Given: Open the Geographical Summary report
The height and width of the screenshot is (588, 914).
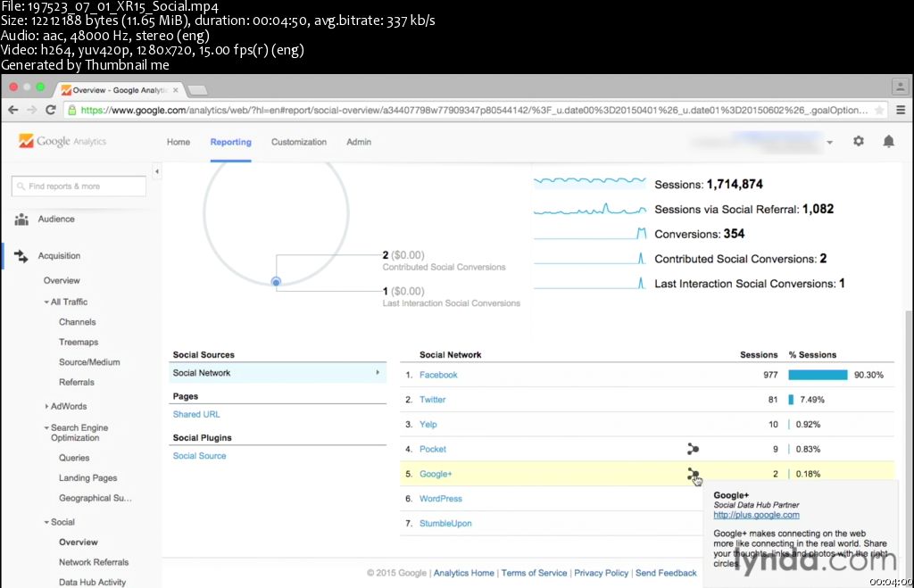Looking at the screenshot, I should pos(95,498).
